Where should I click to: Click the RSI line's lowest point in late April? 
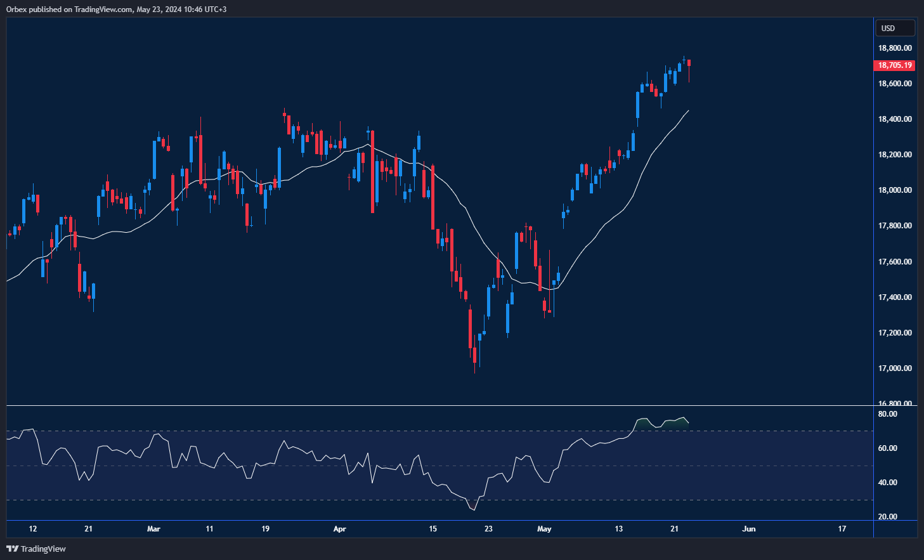pyautogui.click(x=473, y=509)
